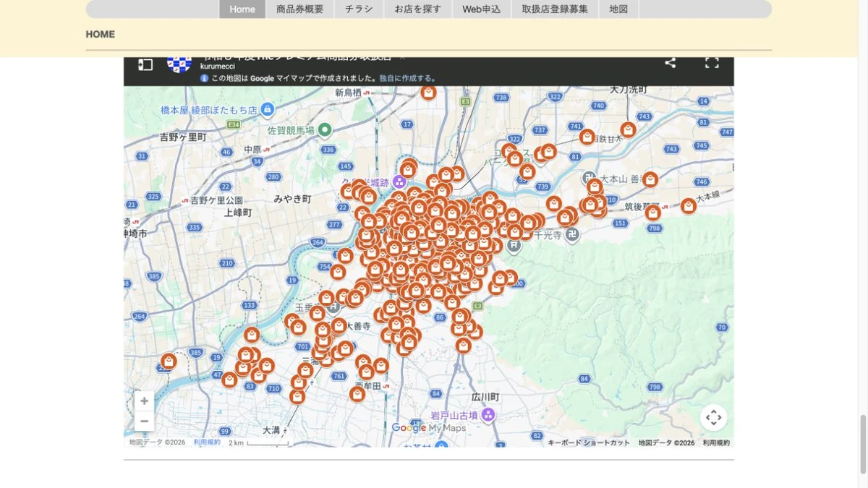Click the 久留米城跡 purple landmark pin
Viewport: 868px width, 488px height.
point(399,181)
